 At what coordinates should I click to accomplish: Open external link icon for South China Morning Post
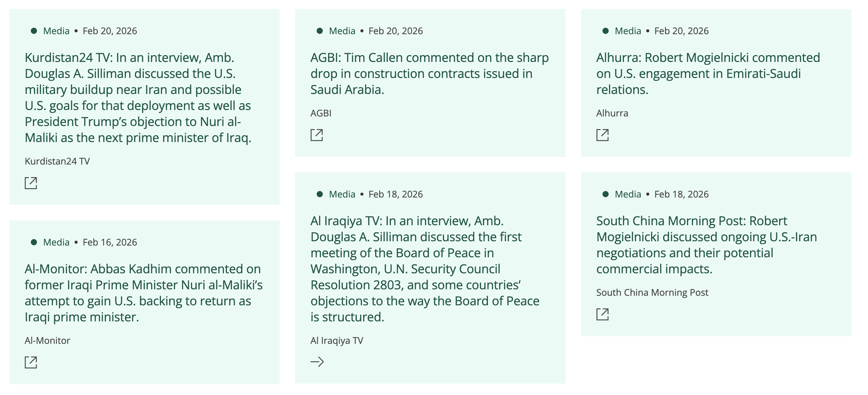coord(602,314)
